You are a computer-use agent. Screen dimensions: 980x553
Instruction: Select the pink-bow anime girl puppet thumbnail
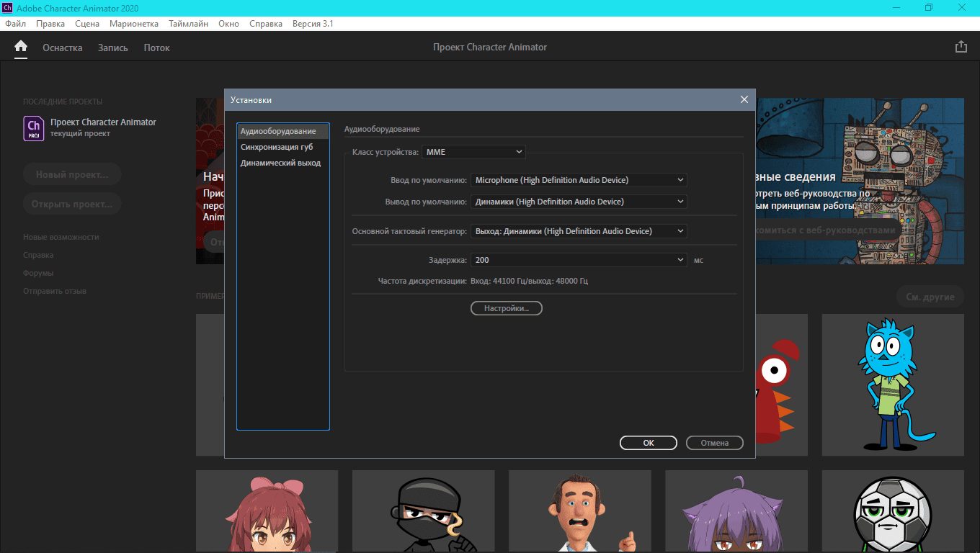pyautogui.click(x=267, y=511)
